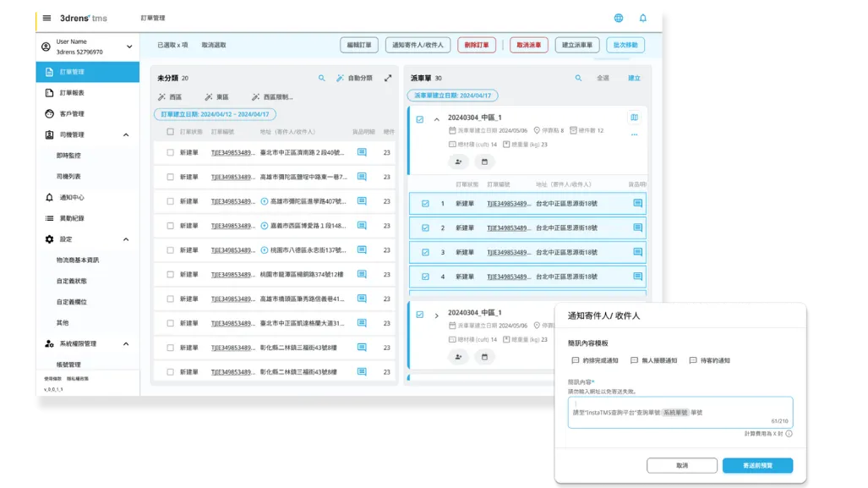Check the 永忠街137號 order row
The width and height of the screenshot is (868, 488).
point(171,249)
